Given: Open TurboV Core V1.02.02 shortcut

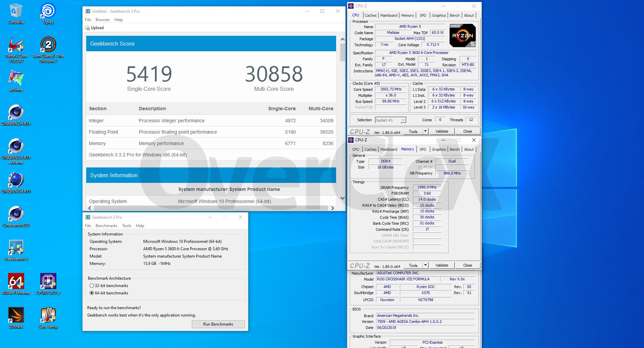Looking at the screenshot, I should (16, 50).
